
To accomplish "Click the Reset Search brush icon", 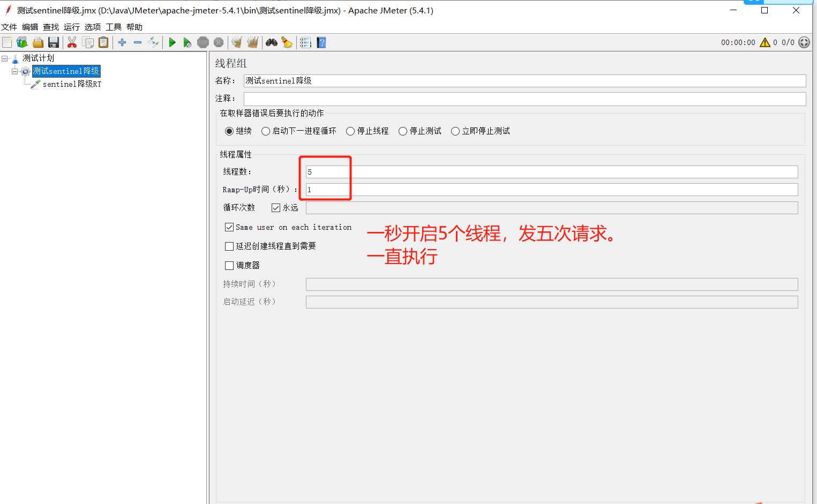I will point(287,42).
